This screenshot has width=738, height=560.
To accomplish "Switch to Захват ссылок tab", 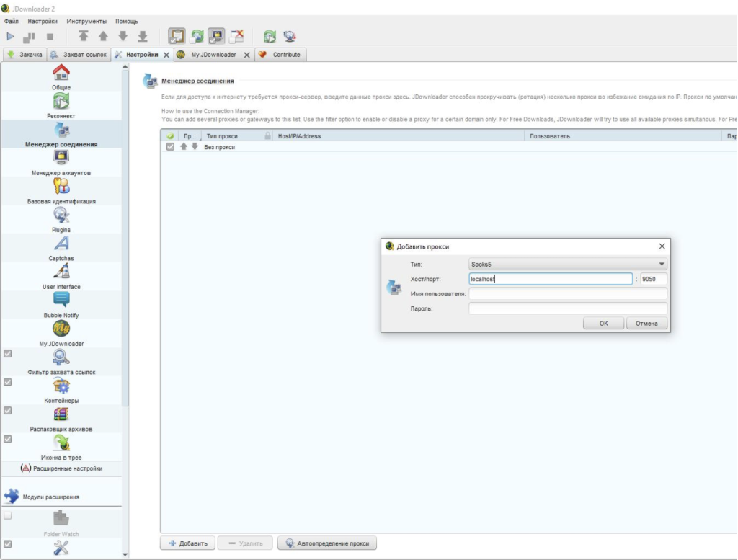I will 79,55.
